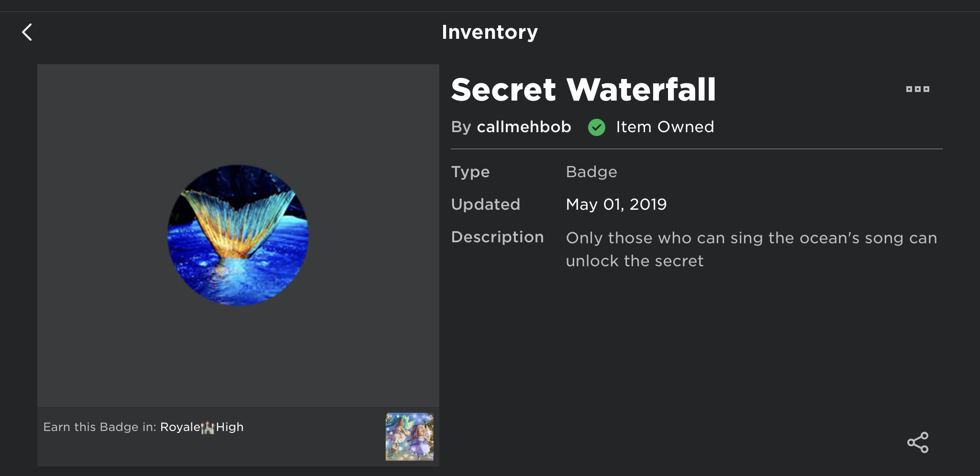Screen dimensions: 980x476
Task: Click the green owned checkmark icon
Action: (596, 127)
